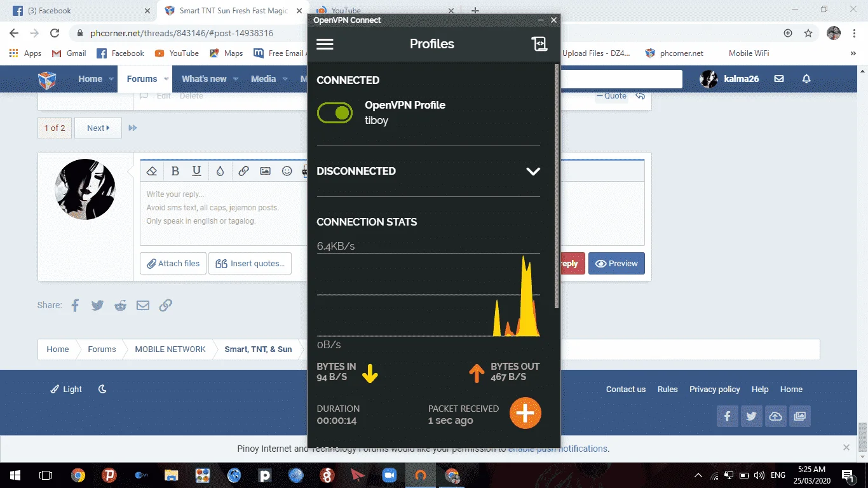The width and height of the screenshot is (868, 488).
Task: Open Zoom from the taskbar
Action: point(389,475)
